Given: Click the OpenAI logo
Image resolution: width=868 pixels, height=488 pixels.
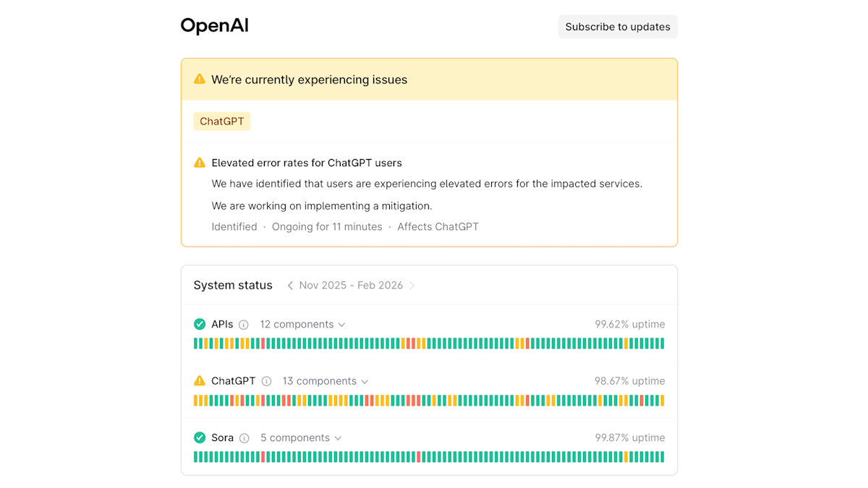Looking at the screenshot, I should point(214,26).
